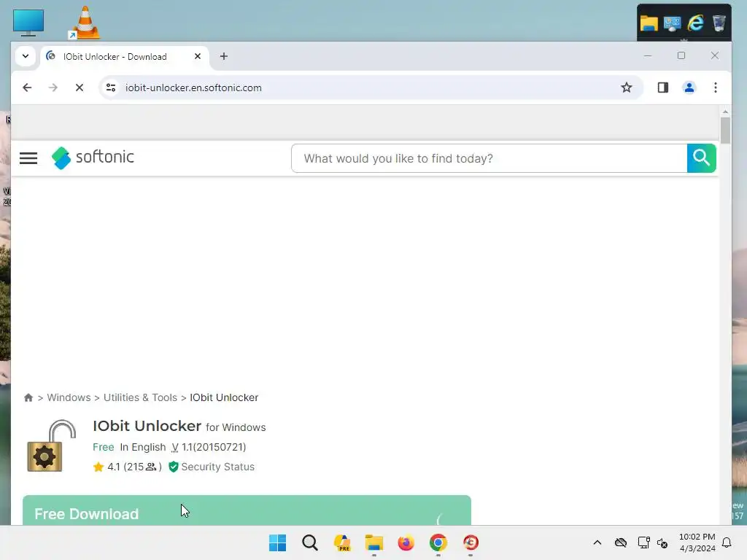Open Windows taskbar search

[309, 542]
